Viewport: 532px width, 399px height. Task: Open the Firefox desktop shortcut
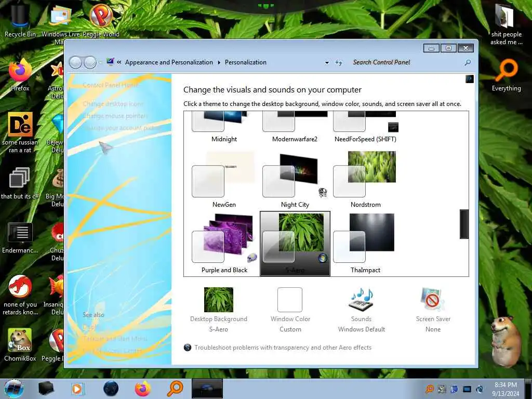pos(20,75)
